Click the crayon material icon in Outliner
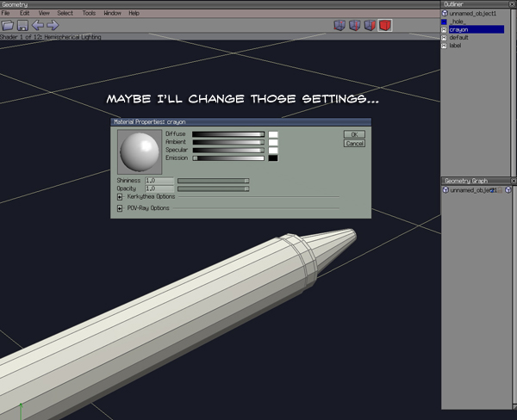 point(444,29)
